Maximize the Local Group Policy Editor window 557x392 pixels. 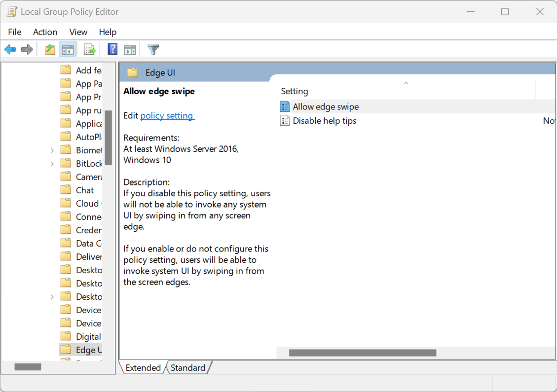pyautogui.click(x=505, y=12)
